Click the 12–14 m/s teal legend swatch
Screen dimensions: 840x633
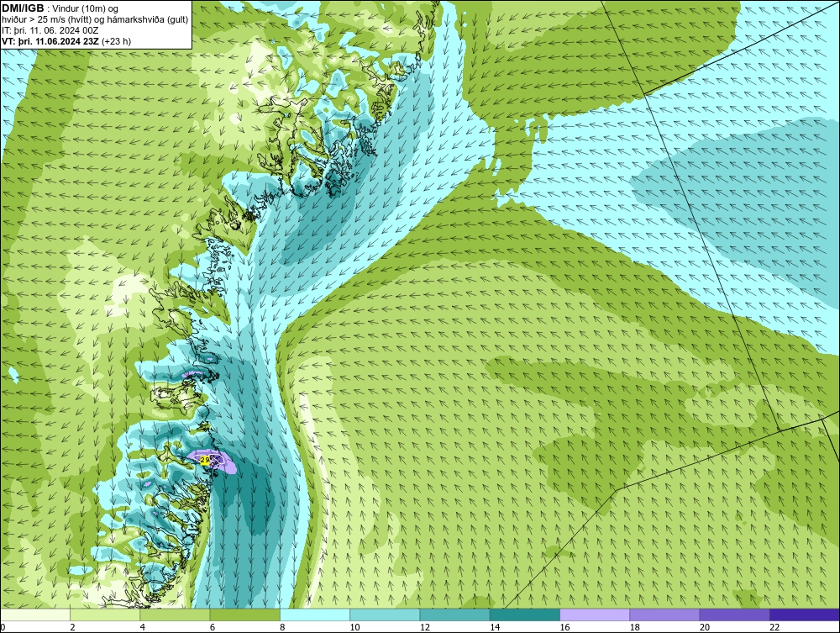454,615
